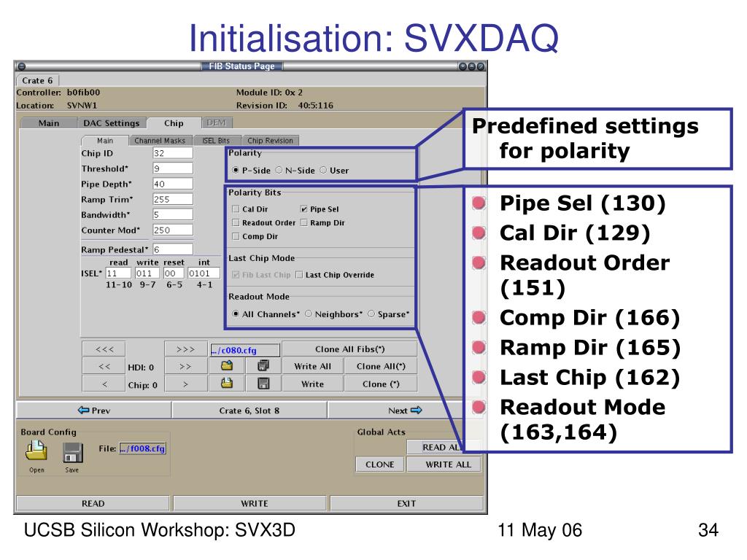Click the f008.cfg board file field
Screen dimensions: 747x560
pyautogui.click(x=143, y=448)
